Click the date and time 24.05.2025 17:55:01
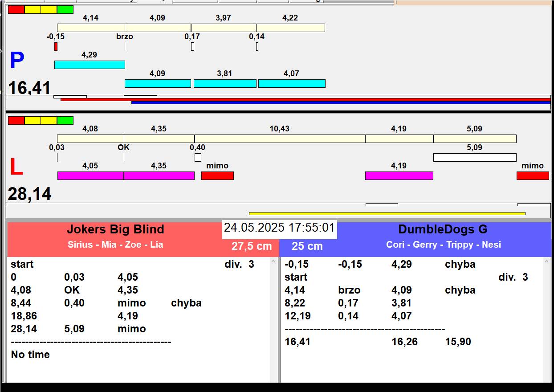 279,228
